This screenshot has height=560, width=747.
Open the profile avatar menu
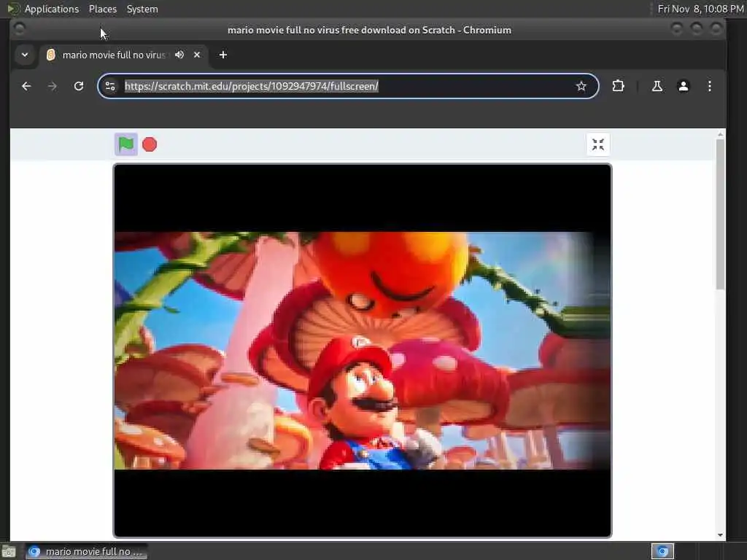683,86
